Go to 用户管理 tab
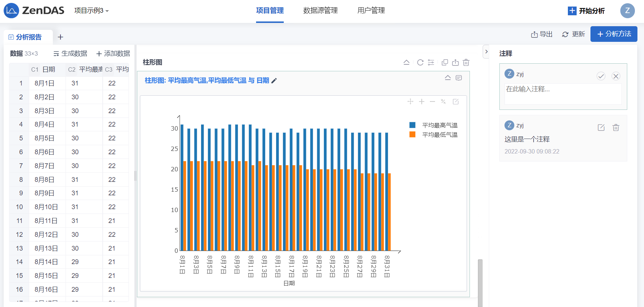Viewport: 644px width, 307px height. pyautogui.click(x=371, y=11)
